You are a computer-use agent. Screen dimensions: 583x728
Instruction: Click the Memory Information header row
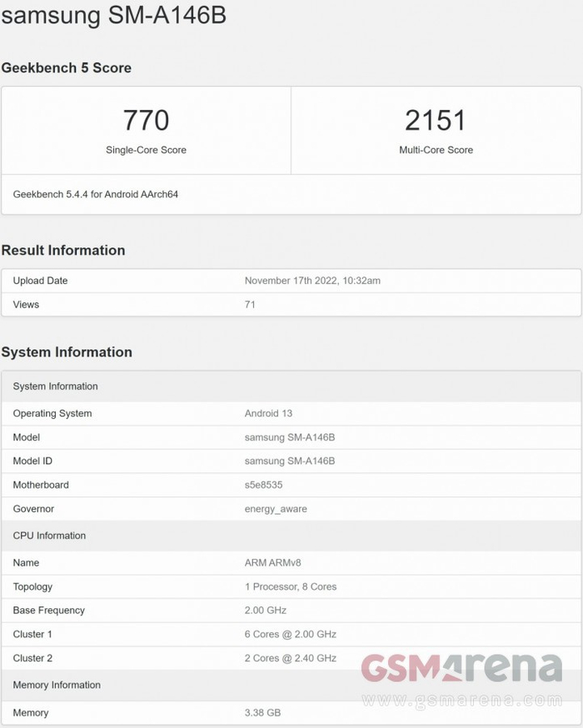[x=291, y=686]
